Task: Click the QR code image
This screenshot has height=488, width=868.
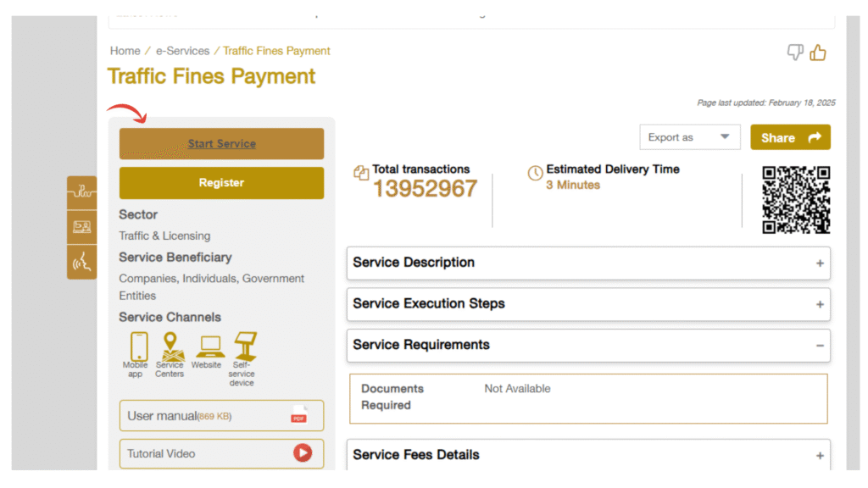Action: click(795, 199)
